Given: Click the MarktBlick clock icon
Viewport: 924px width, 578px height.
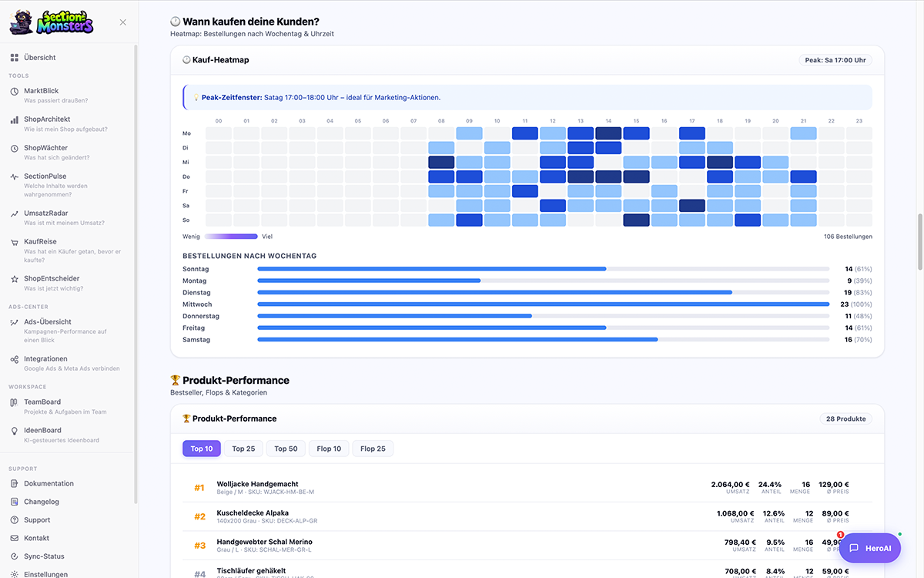Looking at the screenshot, I should (x=15, y=92).
